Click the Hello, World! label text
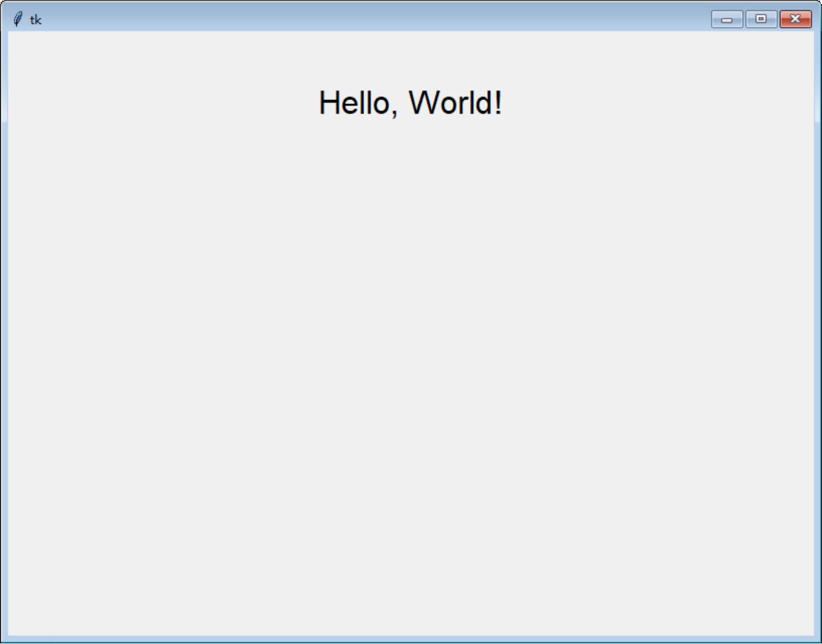Image resolution: width=822 pixels, height=644 pixels. [410, 103]
